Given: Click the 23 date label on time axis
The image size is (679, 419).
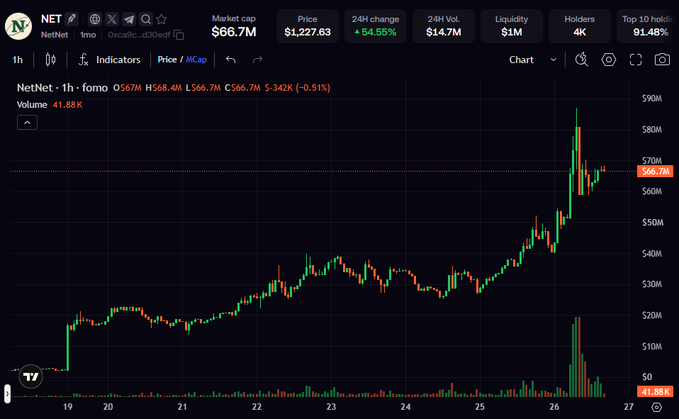Looking at the screenshot, I should point(331,407).
